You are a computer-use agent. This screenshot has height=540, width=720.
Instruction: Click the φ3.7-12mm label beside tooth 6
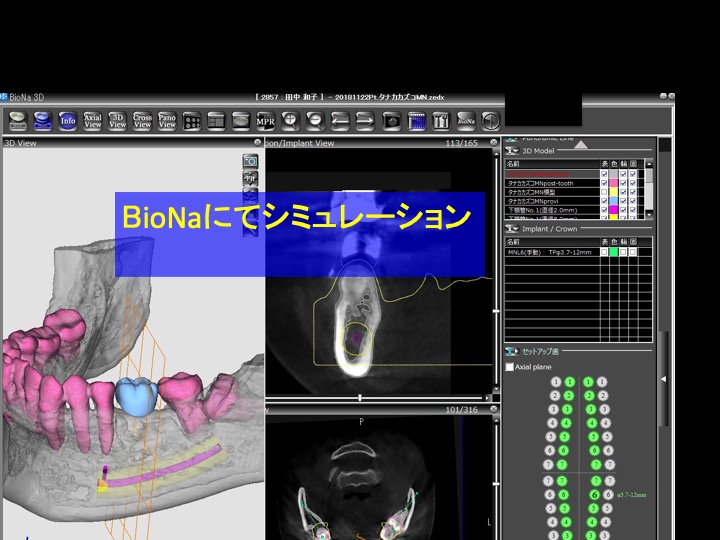pyautogui.click(x=631, y=495)
